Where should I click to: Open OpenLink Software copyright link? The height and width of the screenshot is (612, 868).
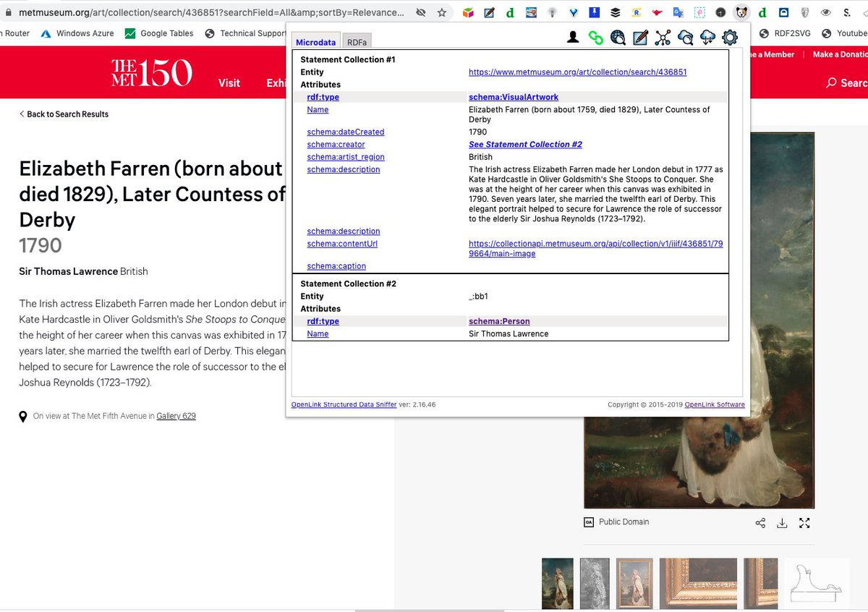(715, 405)
